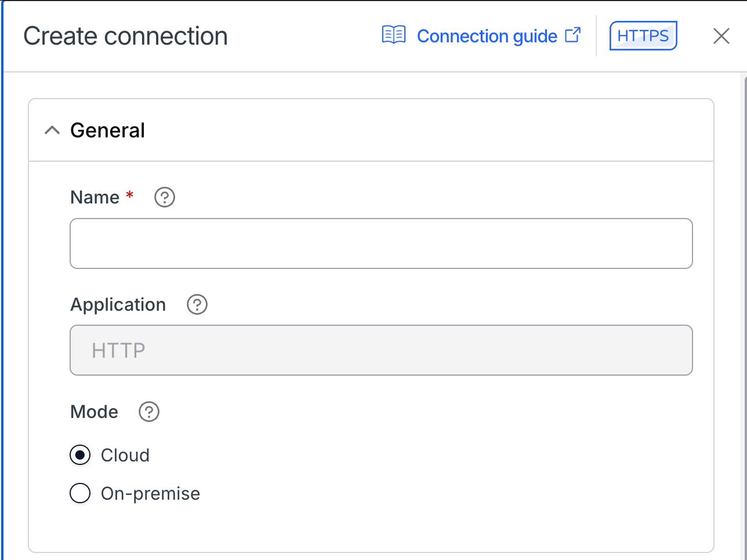Click the external link icon beside Connection guide
The height and width of the screenshot is (560, 747).
pos(573,35)
